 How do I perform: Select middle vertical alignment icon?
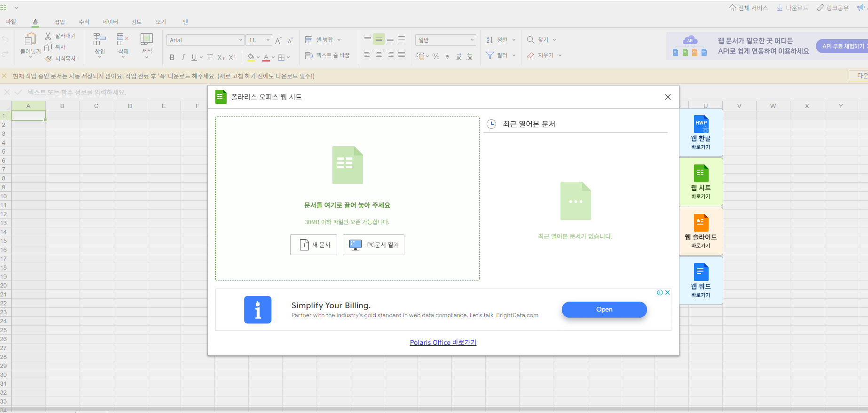coord(379,39)
